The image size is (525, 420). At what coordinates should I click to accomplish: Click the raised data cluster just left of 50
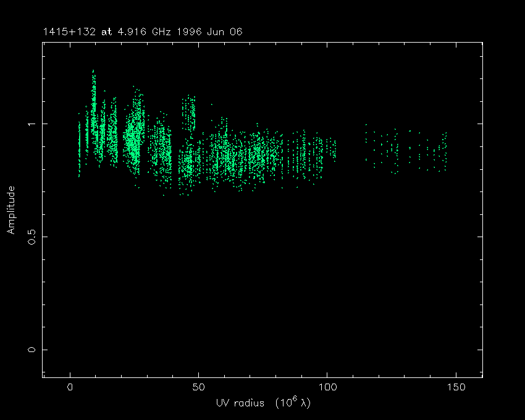pyautogui.click(x=188, y=111)
